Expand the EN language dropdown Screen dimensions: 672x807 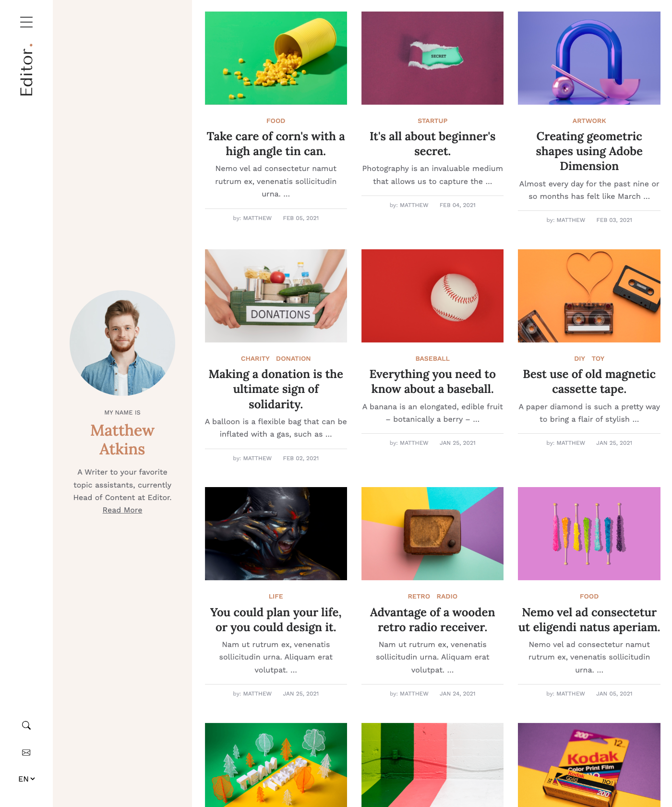pyautogui.click(x=26, y=779)
